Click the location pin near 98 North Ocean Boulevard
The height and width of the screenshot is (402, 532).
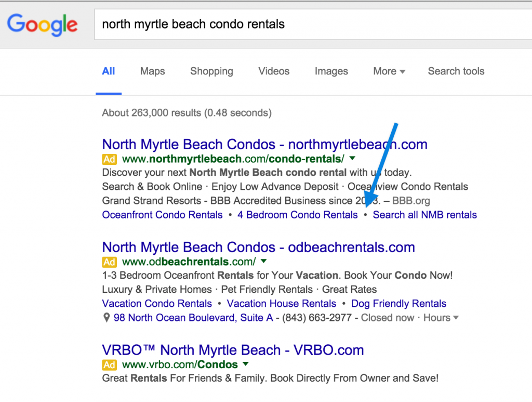tap(105, 317)
